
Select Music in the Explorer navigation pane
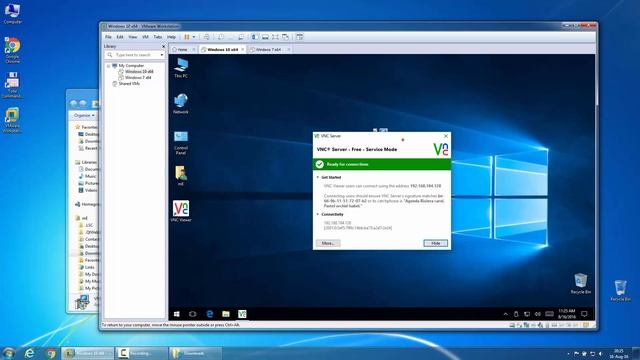(87, 176)
